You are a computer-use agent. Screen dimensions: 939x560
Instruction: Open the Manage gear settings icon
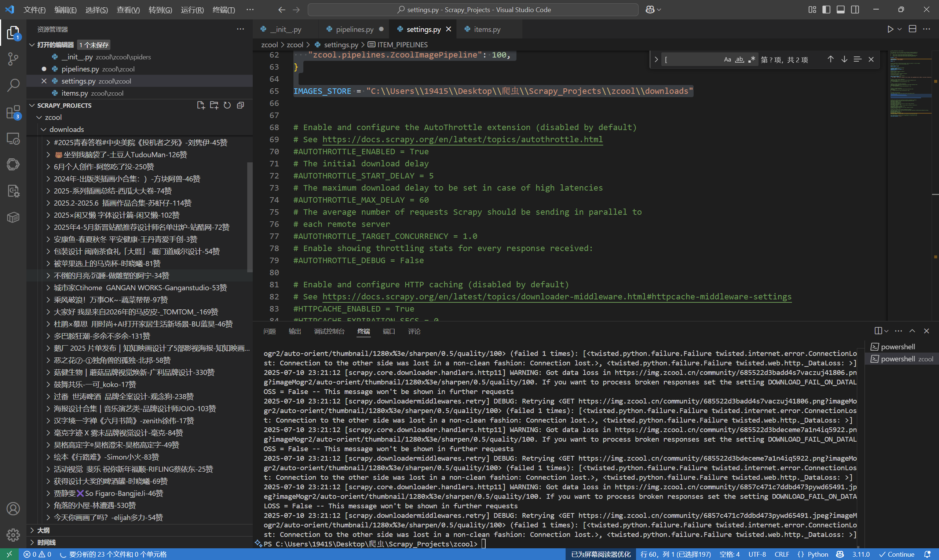13,535
